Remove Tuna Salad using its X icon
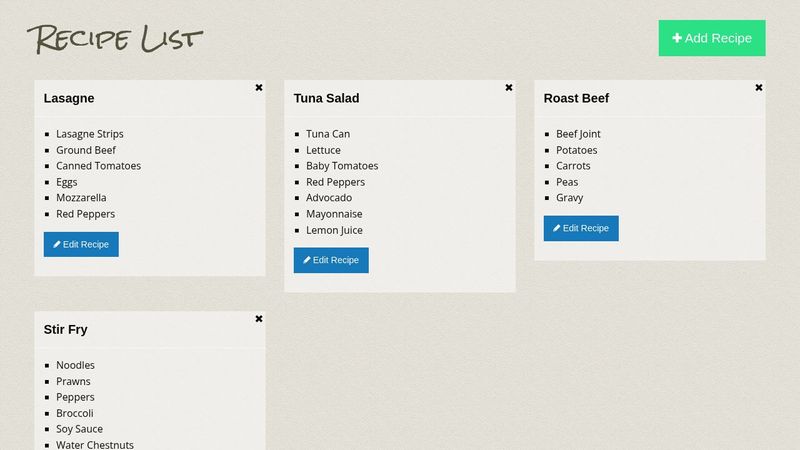This screenshot has height=450, width=800. click(509, 88)
